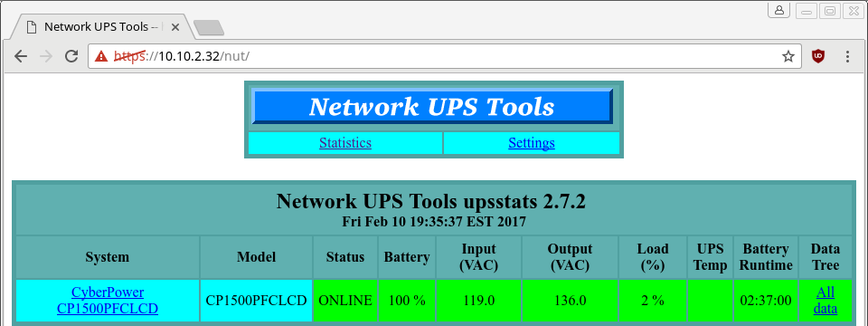868x326 pixels.
Task: Select the Network UPS Tools browser tab
Action: (x=102, y=26)
